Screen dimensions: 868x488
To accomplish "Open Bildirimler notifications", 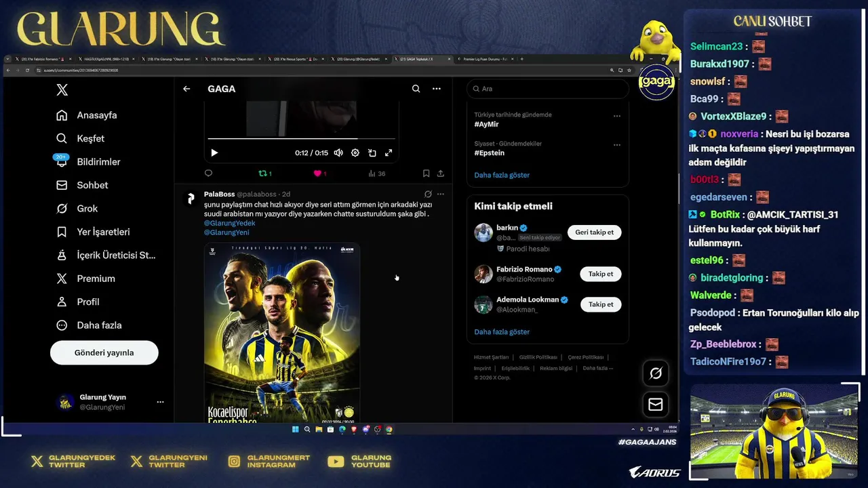I will point(88,161).
